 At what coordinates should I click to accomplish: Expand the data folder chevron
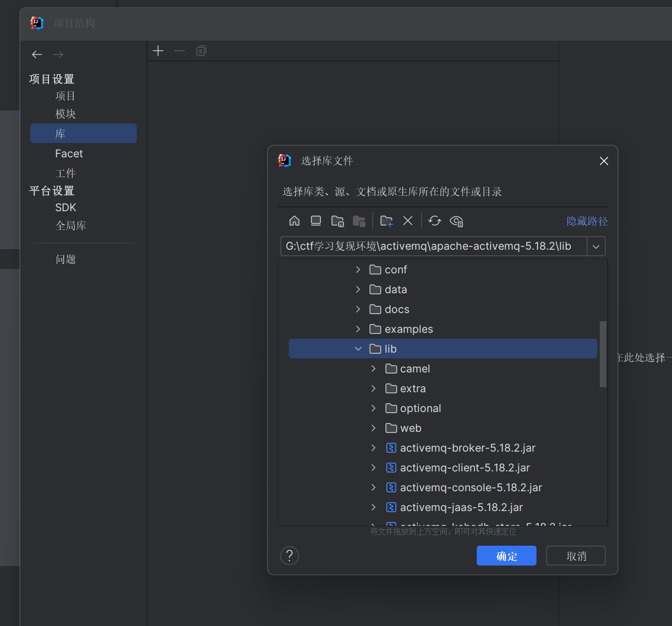point(358,289)
